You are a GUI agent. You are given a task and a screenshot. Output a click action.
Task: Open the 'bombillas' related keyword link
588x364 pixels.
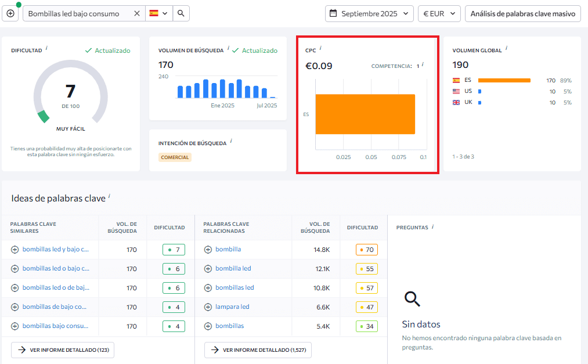tap(229, 326)
